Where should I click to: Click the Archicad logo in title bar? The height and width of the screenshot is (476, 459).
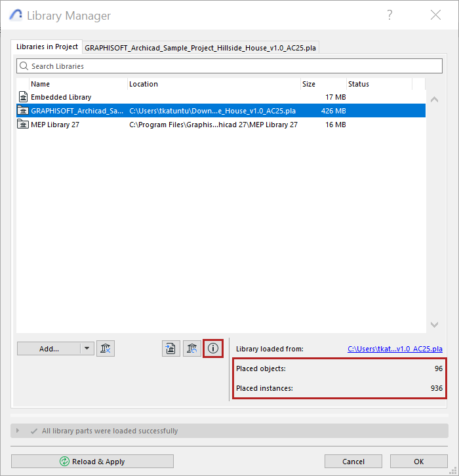coord(16,14)
